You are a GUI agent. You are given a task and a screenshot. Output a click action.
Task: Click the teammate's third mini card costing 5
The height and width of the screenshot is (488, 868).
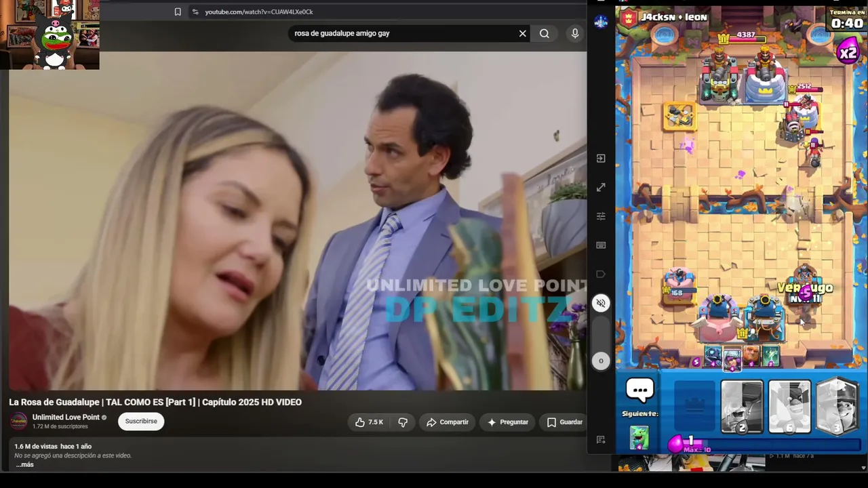751,356
